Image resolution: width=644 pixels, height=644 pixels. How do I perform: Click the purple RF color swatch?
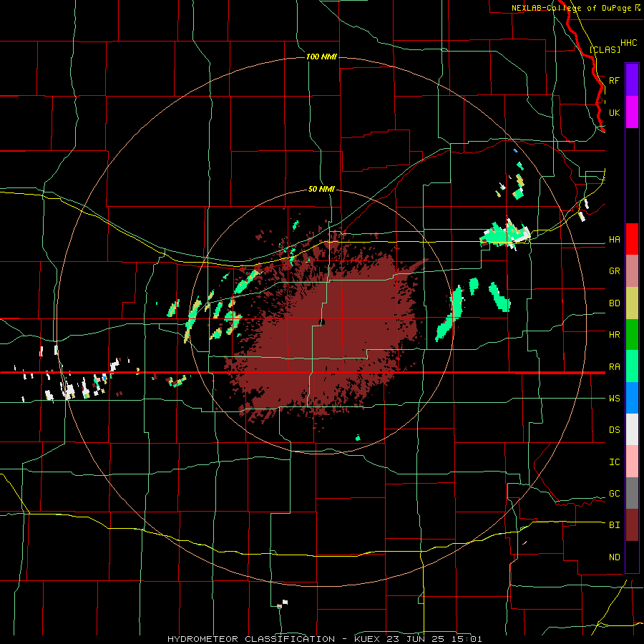(632, 79)
